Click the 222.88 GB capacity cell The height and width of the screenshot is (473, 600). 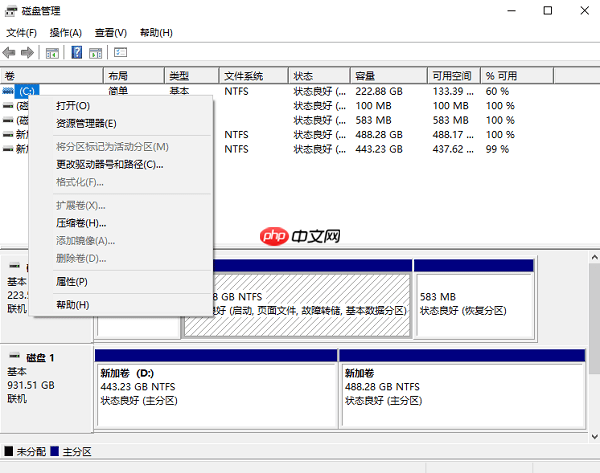[379, 91]
